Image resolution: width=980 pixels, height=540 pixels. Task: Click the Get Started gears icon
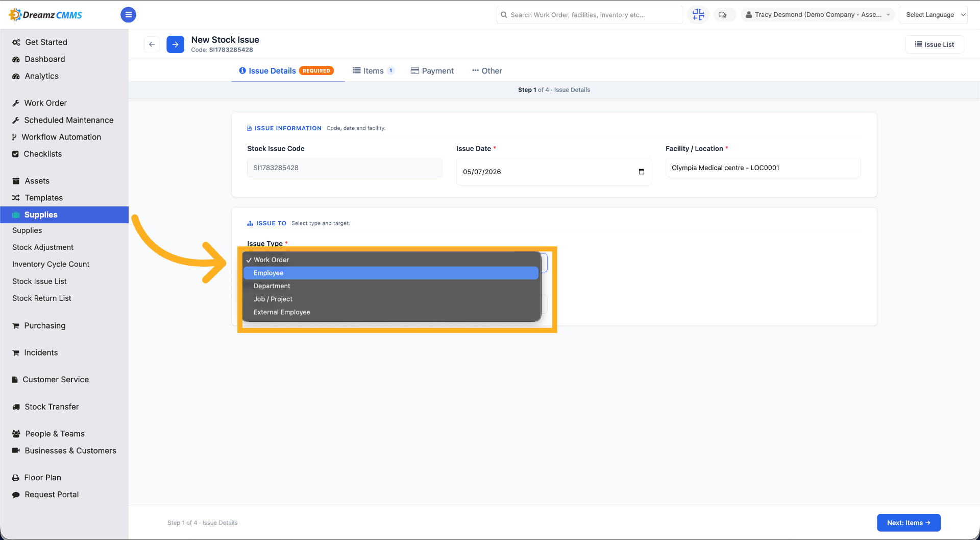[16, 42]
